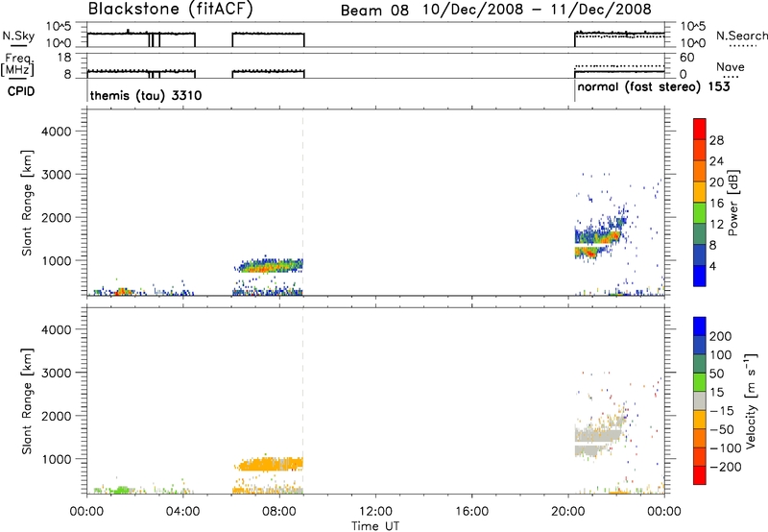This screenshot has width=768, height=532.
Task: Select the Power colorbar segment between 16 and 20
Action: tap(700, 192)
